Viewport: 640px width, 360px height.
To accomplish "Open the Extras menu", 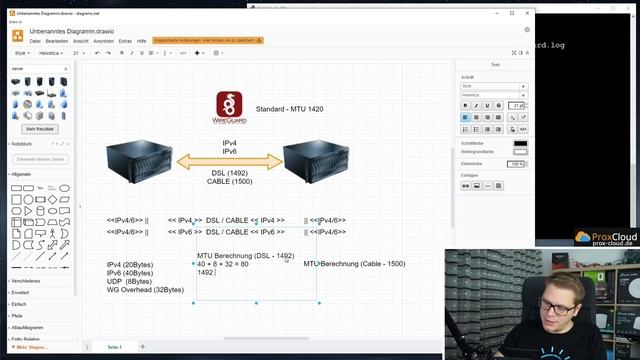I will point(125,41).
